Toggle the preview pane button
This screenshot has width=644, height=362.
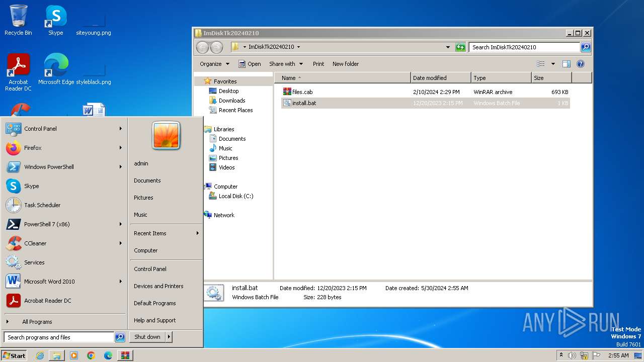click(566, 64)
